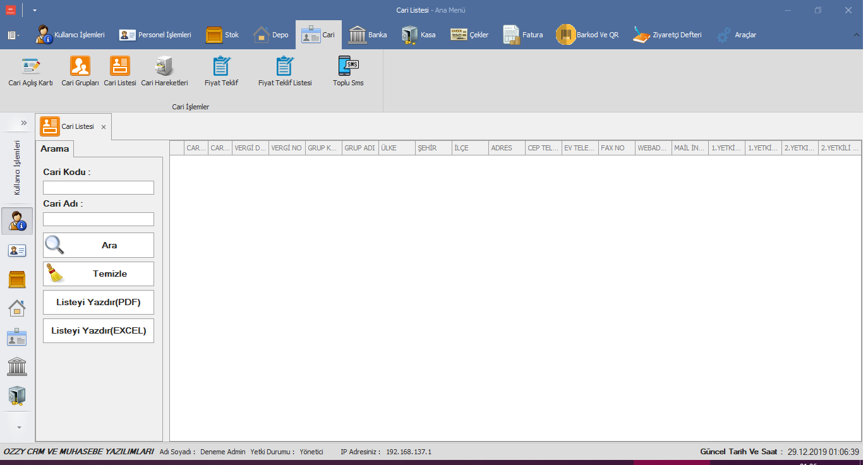Open sidebar overflow dropdown arrow
The width and height of the screenshot is (868, 465).
click(x=18, y=427)
